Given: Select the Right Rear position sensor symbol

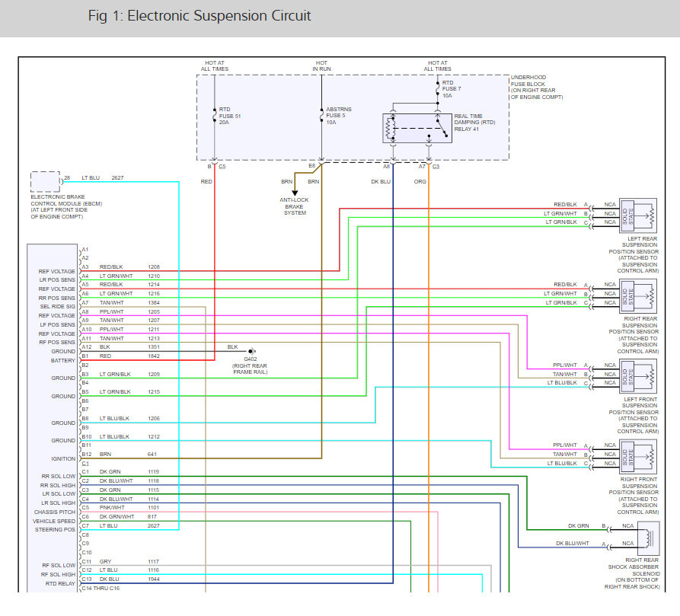Looking at the screenshot, I should pyautogui.click(x=638, y=295).
